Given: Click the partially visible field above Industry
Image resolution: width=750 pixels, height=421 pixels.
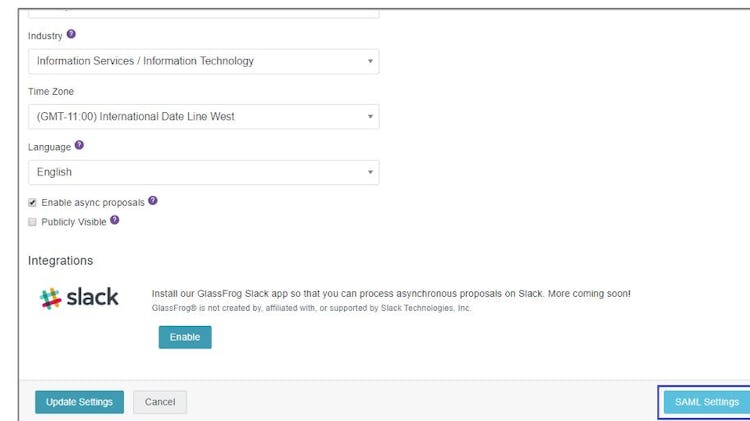Looking at the screenshot, I should tap(203, 12).
